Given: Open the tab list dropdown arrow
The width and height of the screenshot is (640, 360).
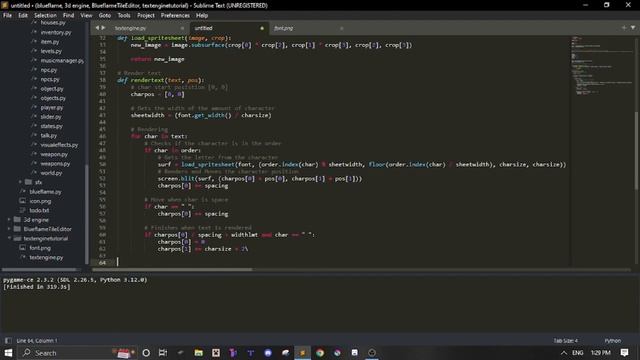Looking at the screenshot, I should click(633, 28).
